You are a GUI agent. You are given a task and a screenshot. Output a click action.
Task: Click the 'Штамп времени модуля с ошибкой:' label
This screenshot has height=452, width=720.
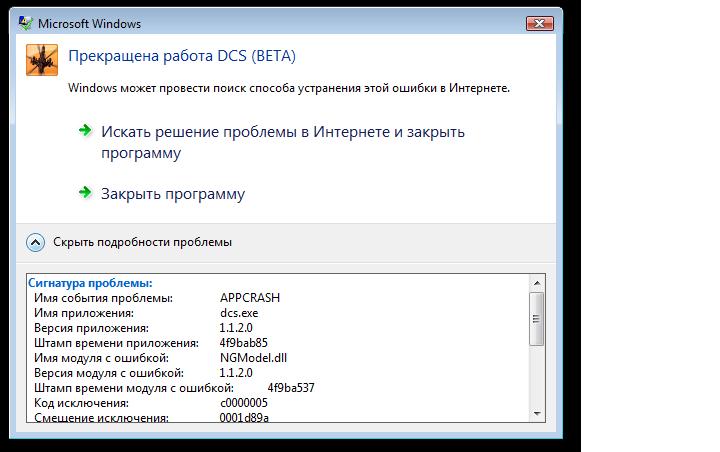pyautogui.click(x=134, y=388)
